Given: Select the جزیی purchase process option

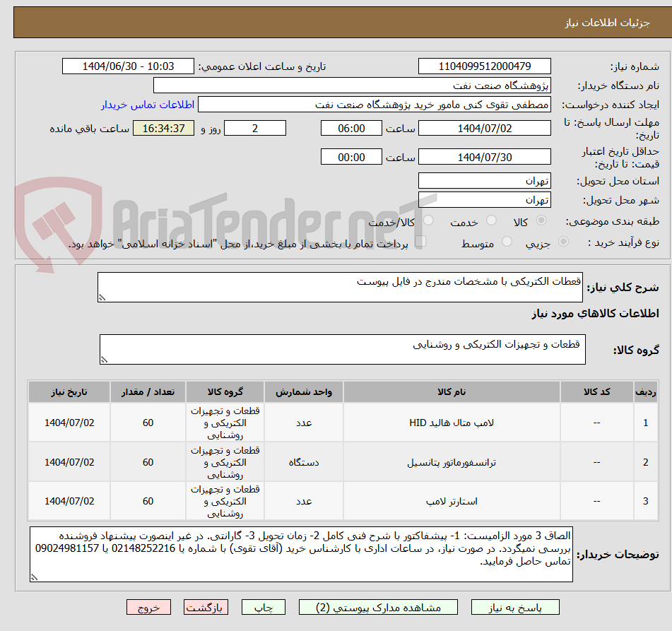Looking at the screenshot, I should 562,241.
